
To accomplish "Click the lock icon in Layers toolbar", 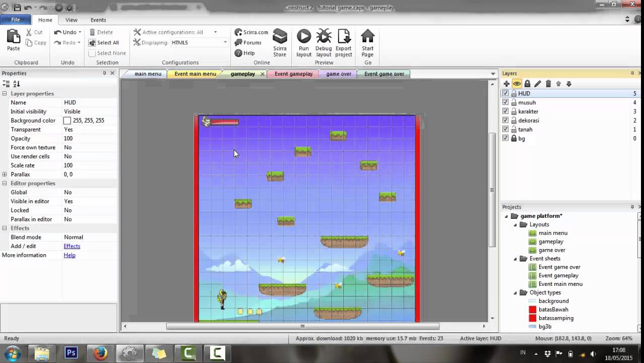I will pyautogui.click(x=527, y=84).
